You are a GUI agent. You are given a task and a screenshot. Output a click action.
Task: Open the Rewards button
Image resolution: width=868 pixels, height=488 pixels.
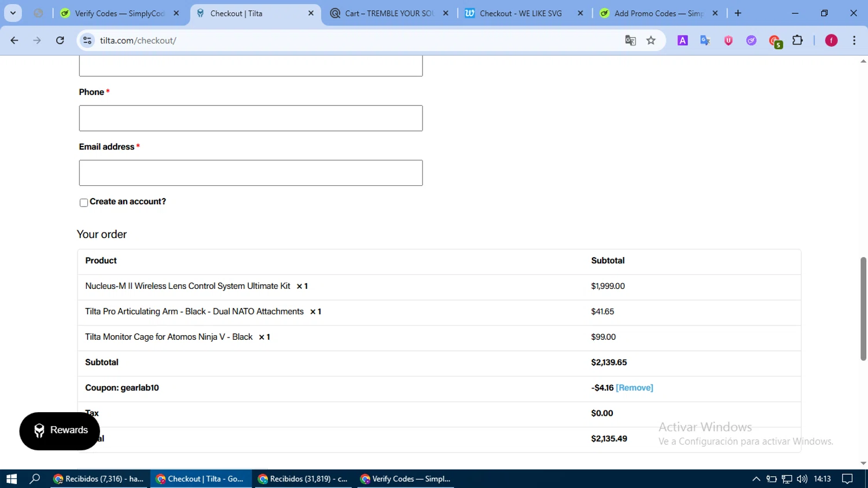pos(60,431)
